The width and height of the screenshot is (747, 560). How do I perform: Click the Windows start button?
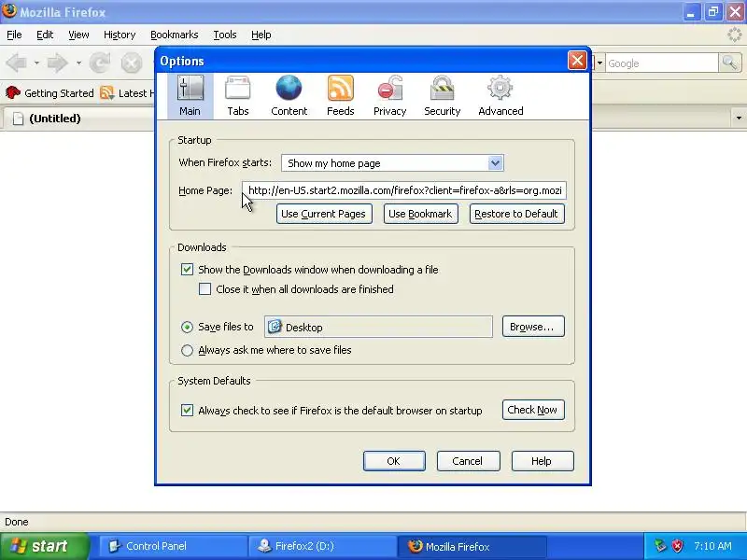(45, 546)
